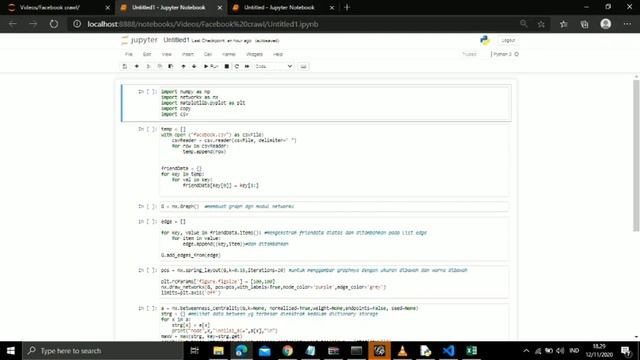
Task: Open the View menu
Action: (x=167, y=54)
